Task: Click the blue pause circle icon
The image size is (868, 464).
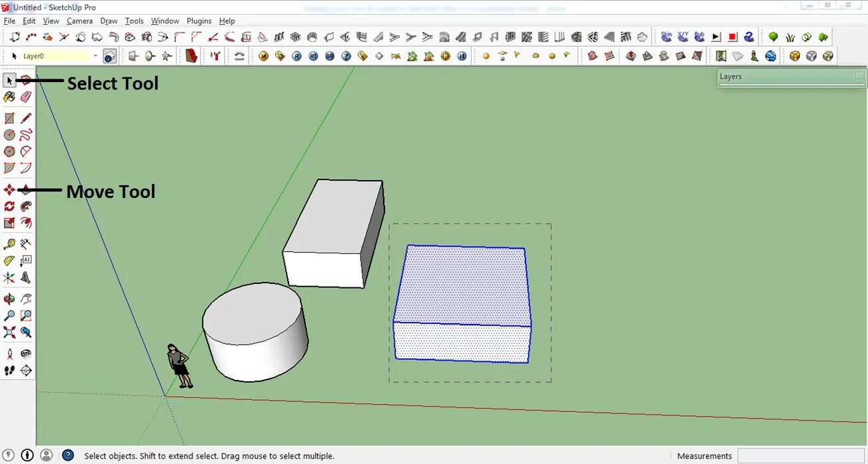Action: 462,56
